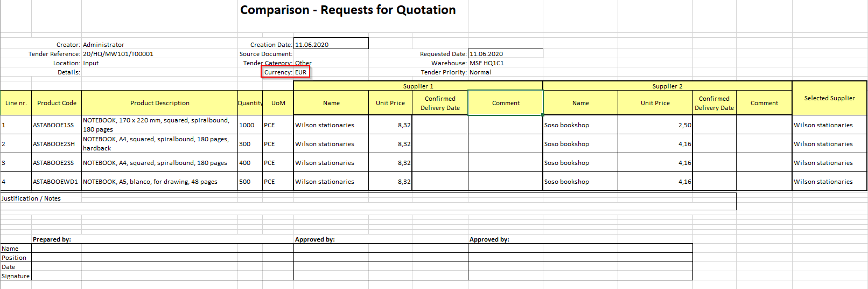
Task: Click the Product Description column header
Action: click(x=159, y=103)
